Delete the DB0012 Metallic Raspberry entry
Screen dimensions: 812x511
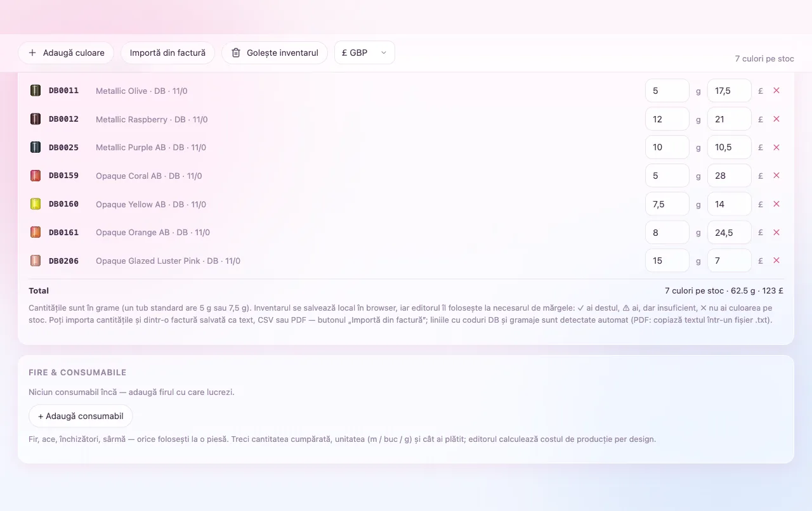point(776,119)
